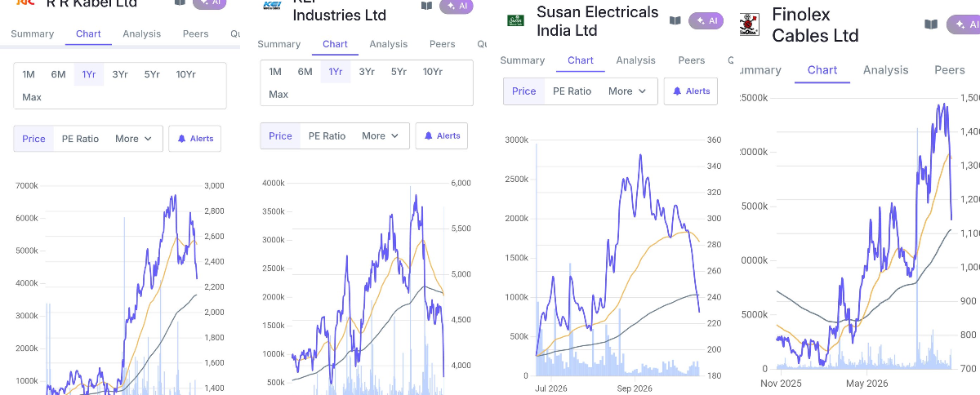Go to Summary tab for Susan Electricals
980x395 pixels.
coord(523,60)
